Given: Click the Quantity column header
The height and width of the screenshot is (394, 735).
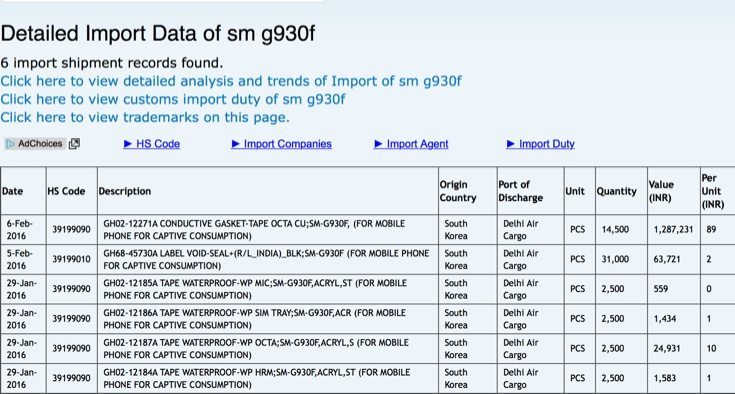Looking at the screenshot, I should pyautogui.click(x=616, y=191).
